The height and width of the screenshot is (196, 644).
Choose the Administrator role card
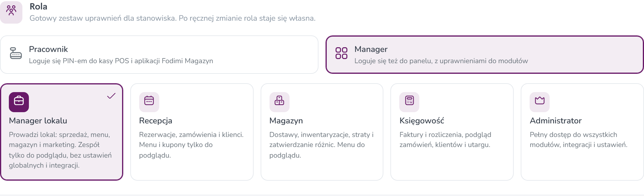582,132
